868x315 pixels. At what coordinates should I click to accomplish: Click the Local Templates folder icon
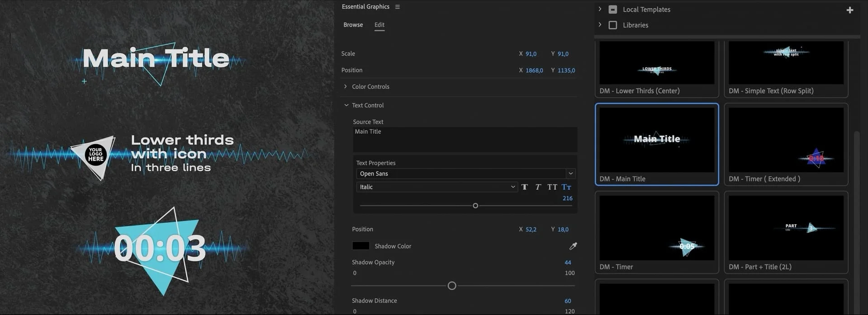click(x=613, y=9)
